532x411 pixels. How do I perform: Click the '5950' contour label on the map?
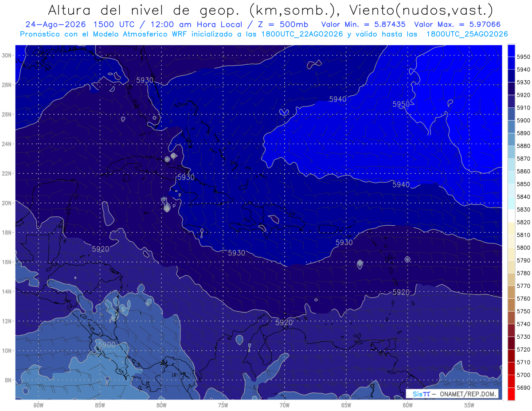pyautogui.click(x=401, y=104)
